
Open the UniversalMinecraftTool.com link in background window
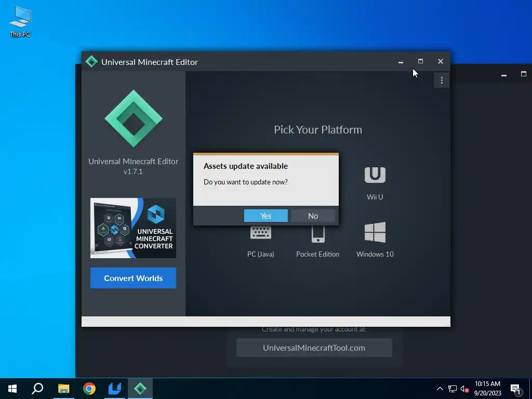tap(314, 348)
